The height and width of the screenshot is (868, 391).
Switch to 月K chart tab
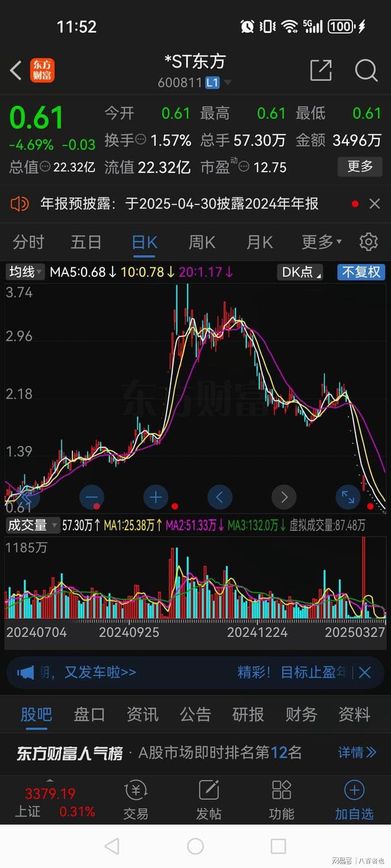coord(259,242)
